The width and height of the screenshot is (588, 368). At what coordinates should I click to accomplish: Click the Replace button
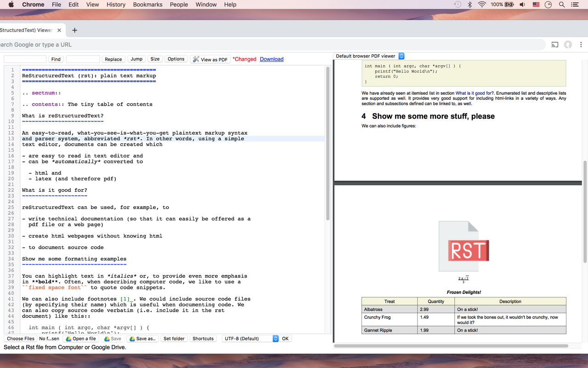(x=113, y=59)
